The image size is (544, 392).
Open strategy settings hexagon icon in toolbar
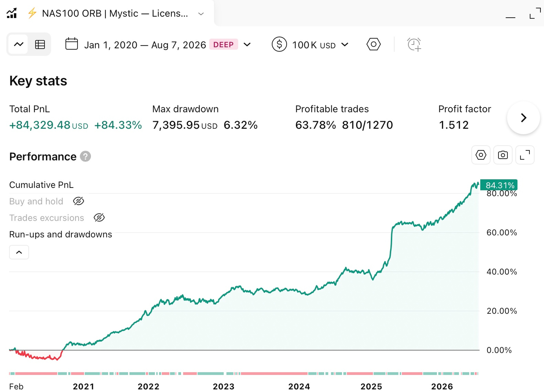pos(374,44)
